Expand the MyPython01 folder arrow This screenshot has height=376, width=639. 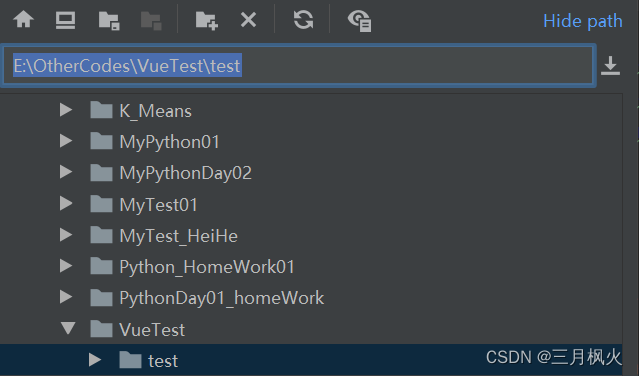66,141
